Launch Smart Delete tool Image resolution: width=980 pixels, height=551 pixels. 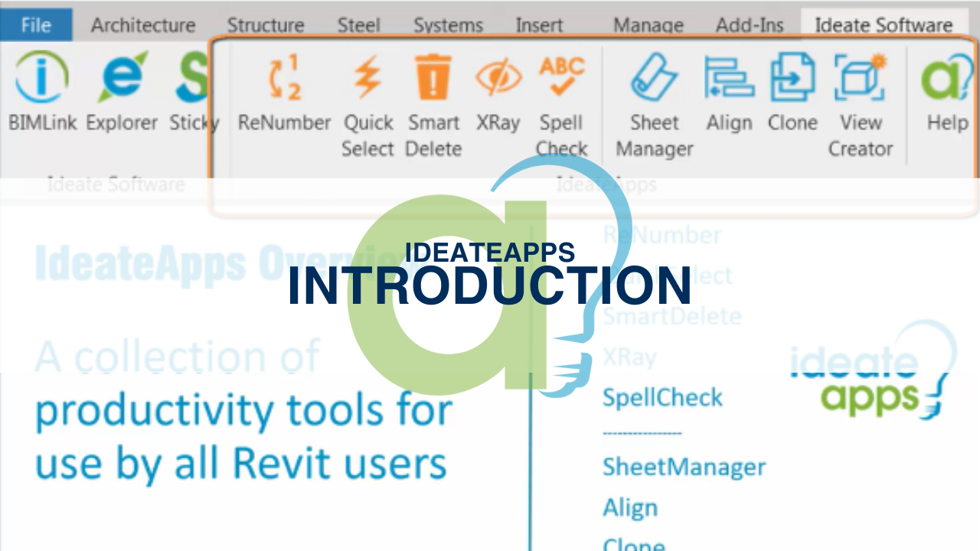coord(433,106)
